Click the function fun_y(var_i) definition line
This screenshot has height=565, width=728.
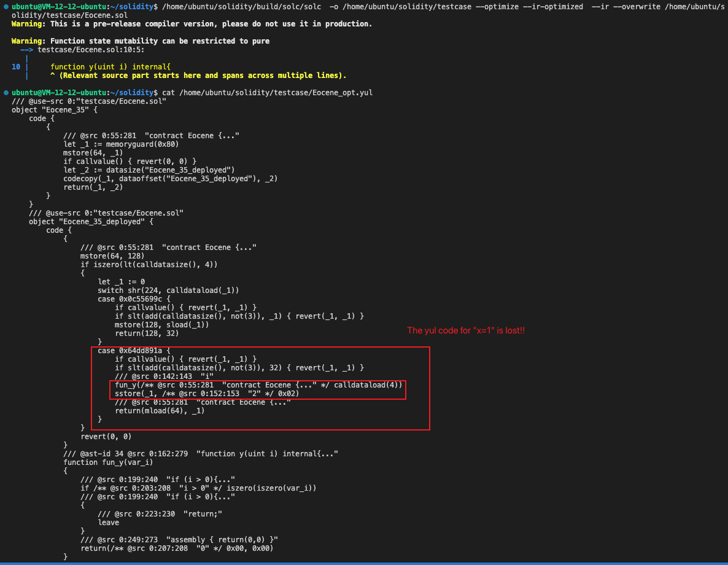click(107, 462)
